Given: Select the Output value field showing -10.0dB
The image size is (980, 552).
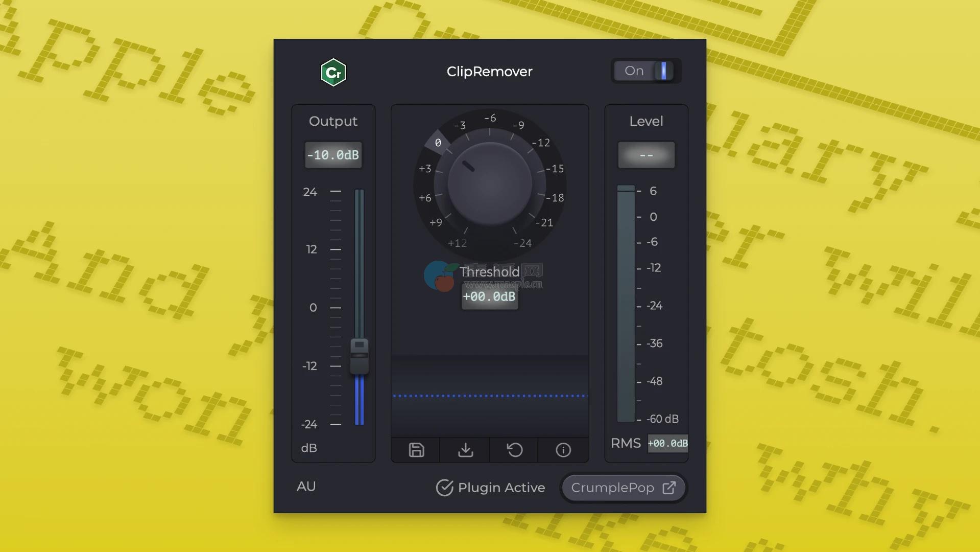Looking at the screenshot, I should (333, 155).
